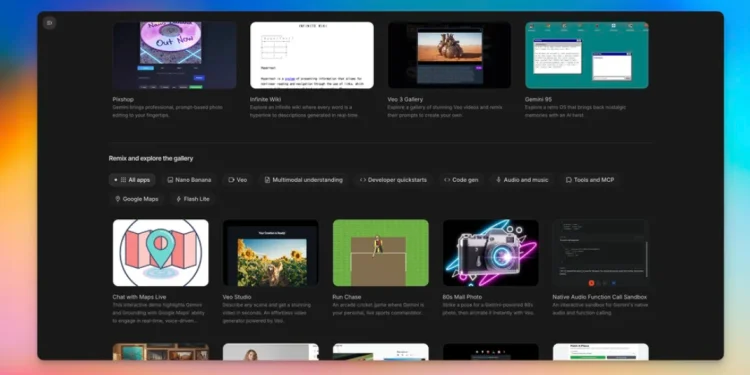Open the Infinite Wiki thumbnail

point(312,55)
